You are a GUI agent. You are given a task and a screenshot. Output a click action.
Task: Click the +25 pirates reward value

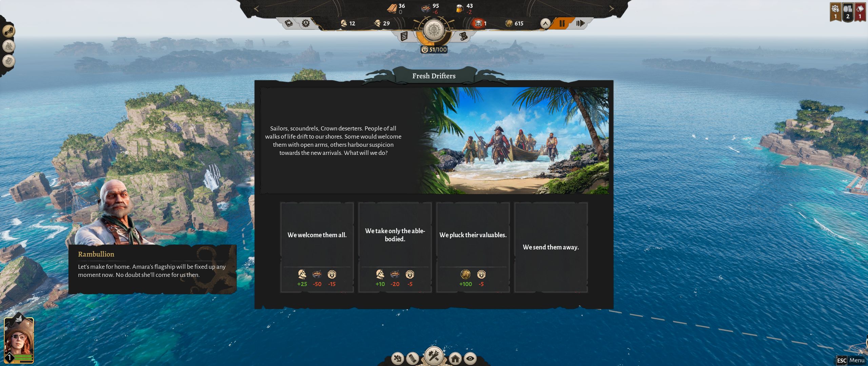[302, 284]
